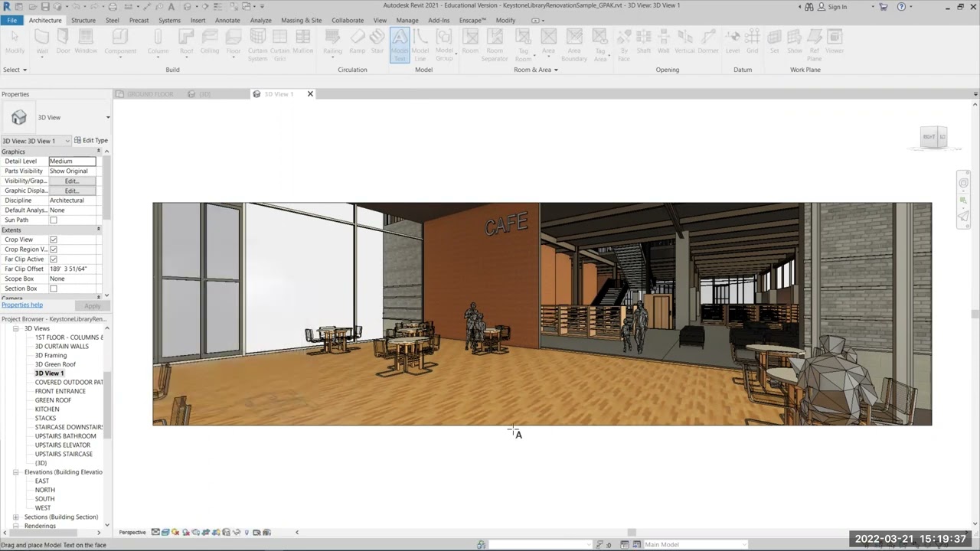Click the Apply button in Properties

[92, 306]
